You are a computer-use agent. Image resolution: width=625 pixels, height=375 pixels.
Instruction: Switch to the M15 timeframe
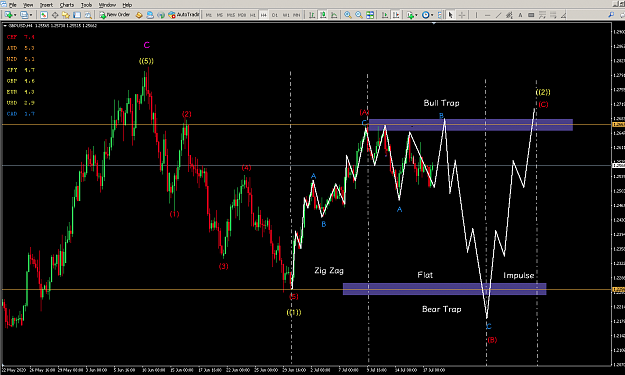230,15
